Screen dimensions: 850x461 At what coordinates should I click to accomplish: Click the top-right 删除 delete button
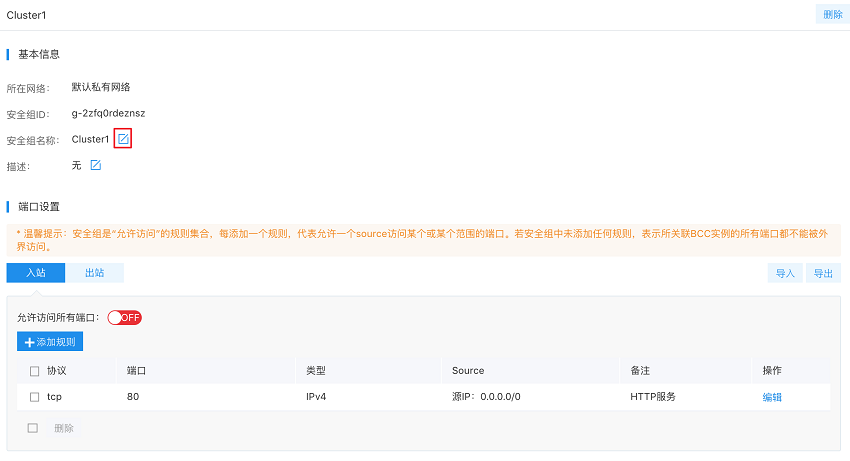pos(833,15)
